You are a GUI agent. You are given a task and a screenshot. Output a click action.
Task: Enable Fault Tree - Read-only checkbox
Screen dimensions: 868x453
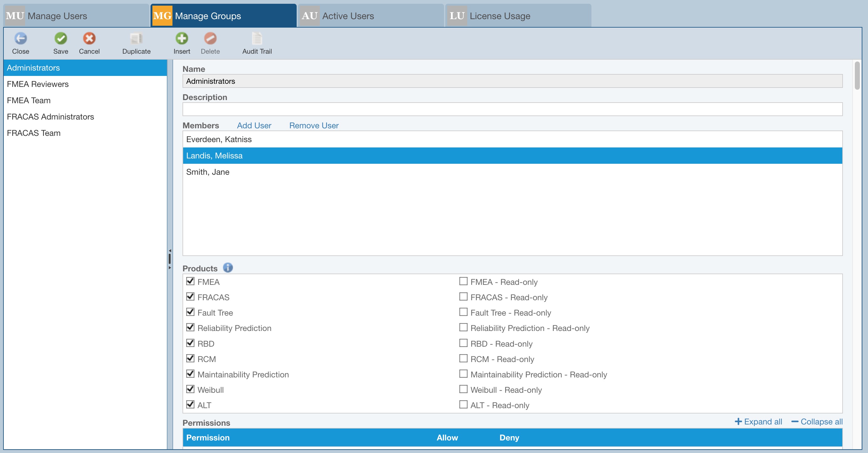pyautogui.click(x=463, y=312)
